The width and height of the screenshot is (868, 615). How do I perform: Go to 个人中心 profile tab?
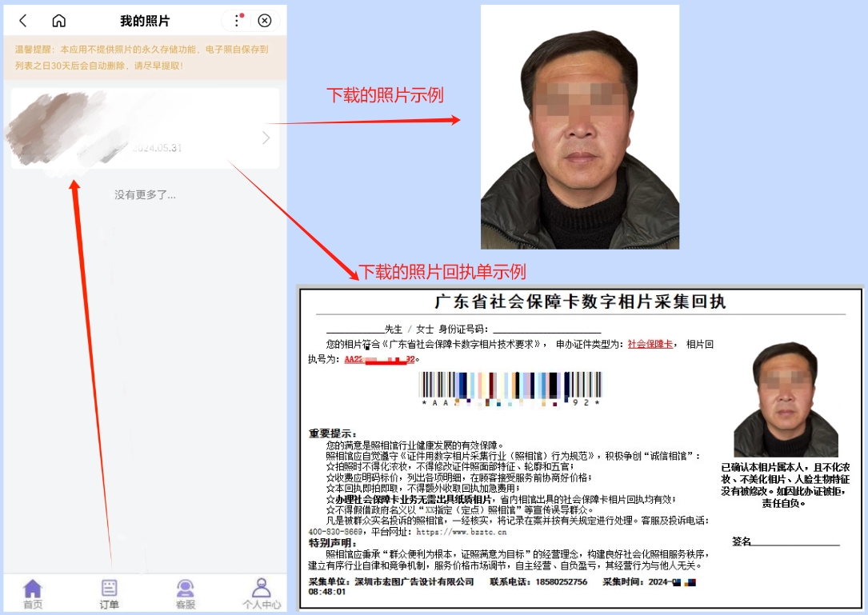262,593
